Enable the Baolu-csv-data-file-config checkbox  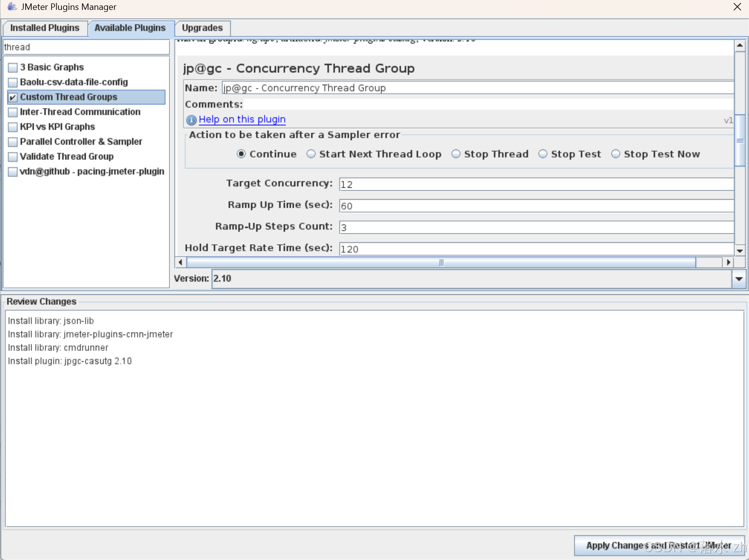13,82
